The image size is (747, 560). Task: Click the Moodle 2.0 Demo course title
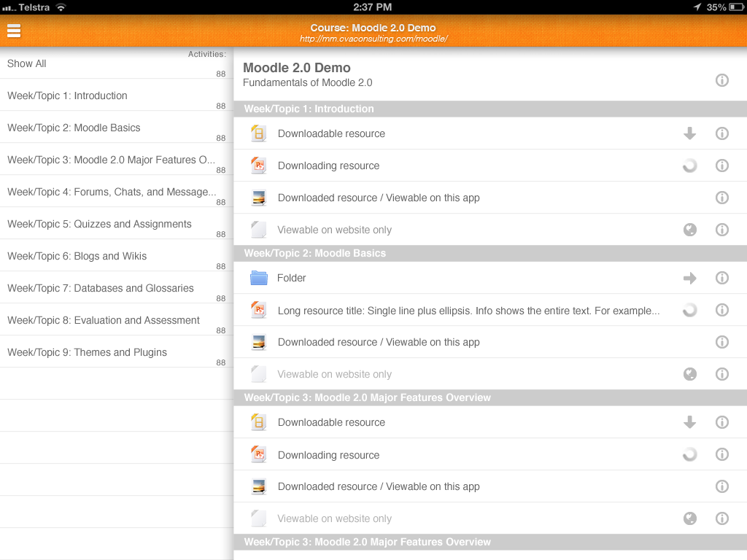click(x=296, y=68)
